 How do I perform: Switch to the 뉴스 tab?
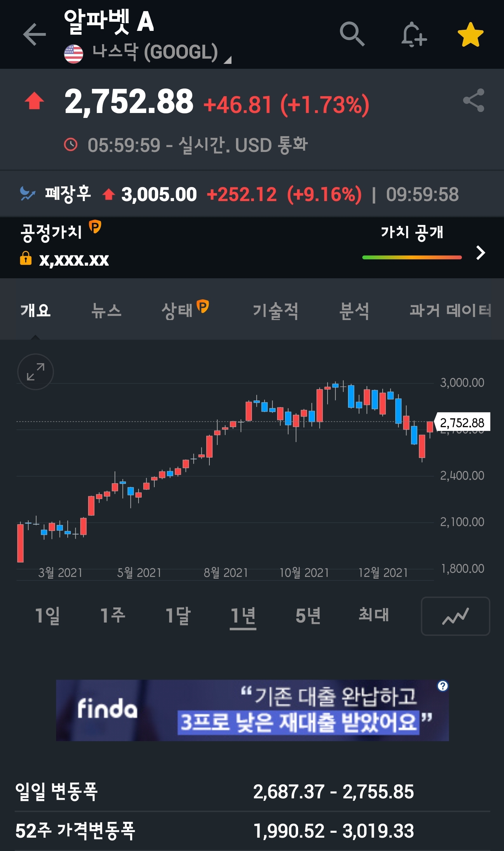click(x=106, y=311)
